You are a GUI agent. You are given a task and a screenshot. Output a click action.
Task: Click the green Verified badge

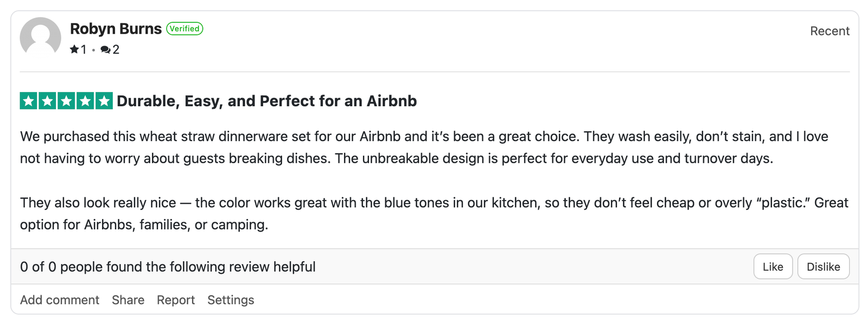pyautogui.click(x=184, y=29)
